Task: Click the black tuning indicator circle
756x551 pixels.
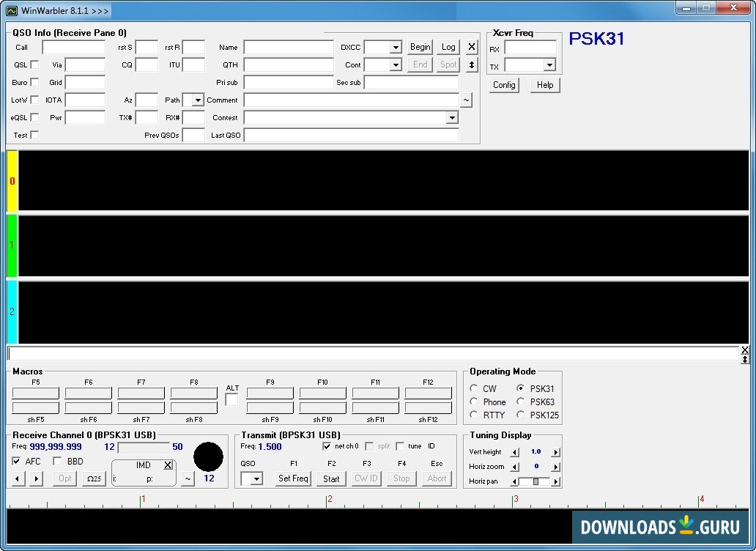Action: pyautogui.click(x=208, y=457)
